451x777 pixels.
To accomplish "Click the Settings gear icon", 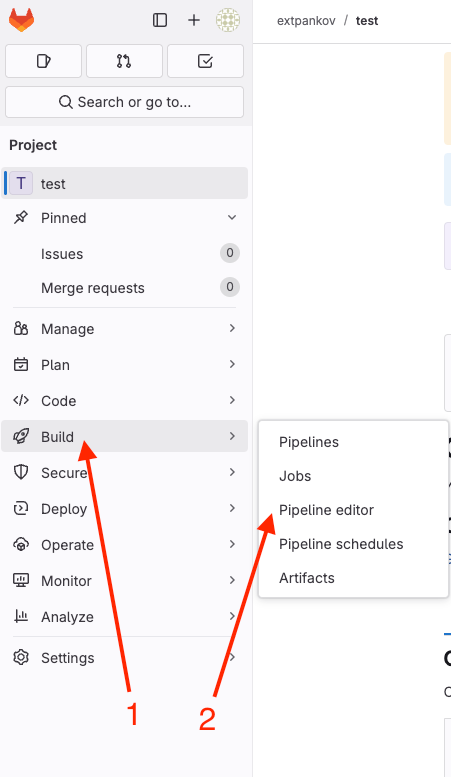I will pyautogui.click(x=21, y=657).
